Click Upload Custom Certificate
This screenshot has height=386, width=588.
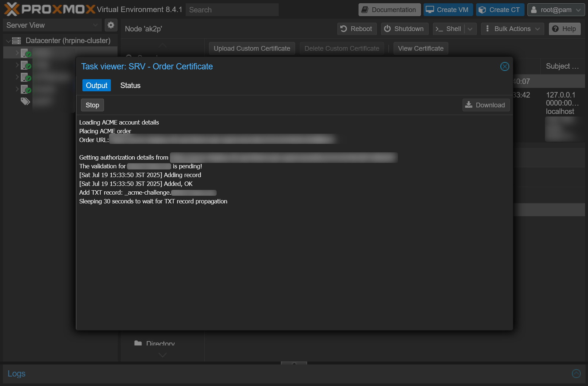pyautogui.click(x=252, y=49)
